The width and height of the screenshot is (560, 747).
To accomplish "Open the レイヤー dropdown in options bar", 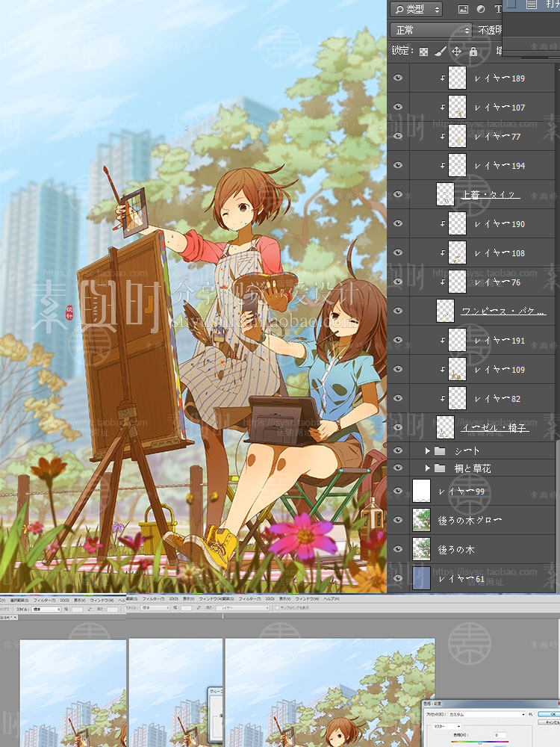I will 243,608.
